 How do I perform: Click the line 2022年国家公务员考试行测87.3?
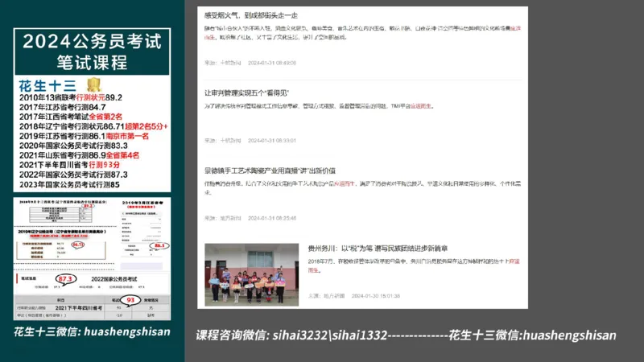[x=73, y=175]
